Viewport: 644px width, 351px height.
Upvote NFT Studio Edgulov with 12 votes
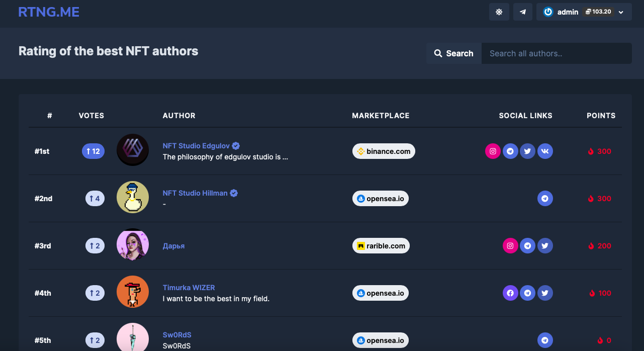tap(93, 151)
